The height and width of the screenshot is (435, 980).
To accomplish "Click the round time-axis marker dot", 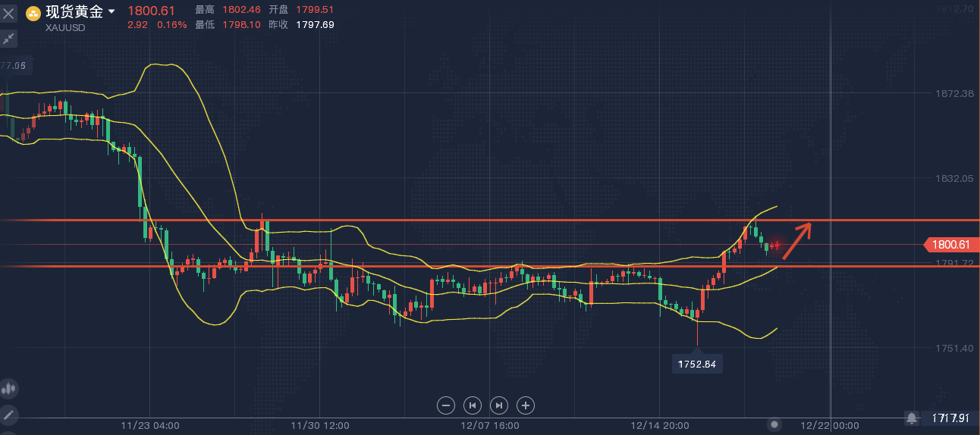I will (774, 424).
